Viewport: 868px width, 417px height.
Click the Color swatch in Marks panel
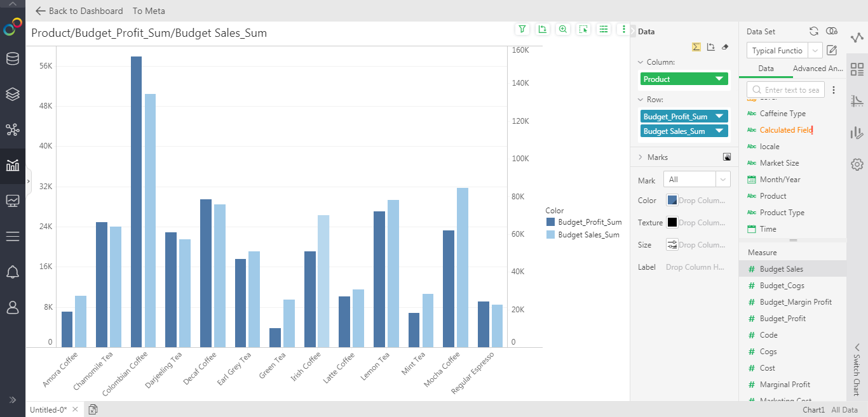672,201
